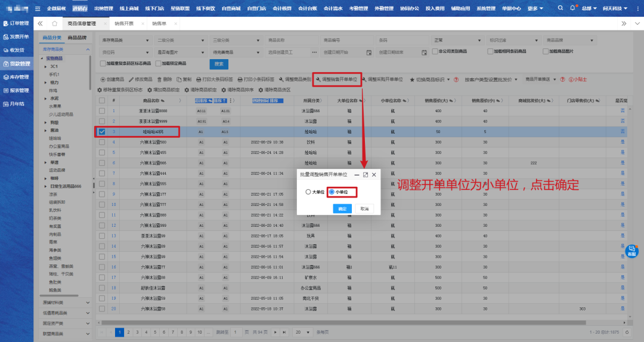Screen dimensions: 644x342
Task: Enable the 加载锁定商品 checkbox
Action: [156, 63]
